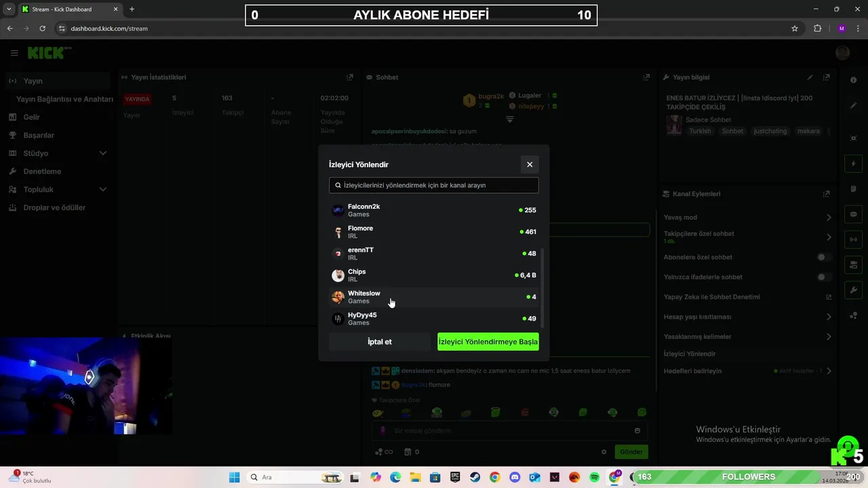The height and width of the screenshot is (488, 868).
Task: Open Yapay Zeka ile Sohbet Denetimi link icon
Action: pyautogui.click(x=829, y=297)
